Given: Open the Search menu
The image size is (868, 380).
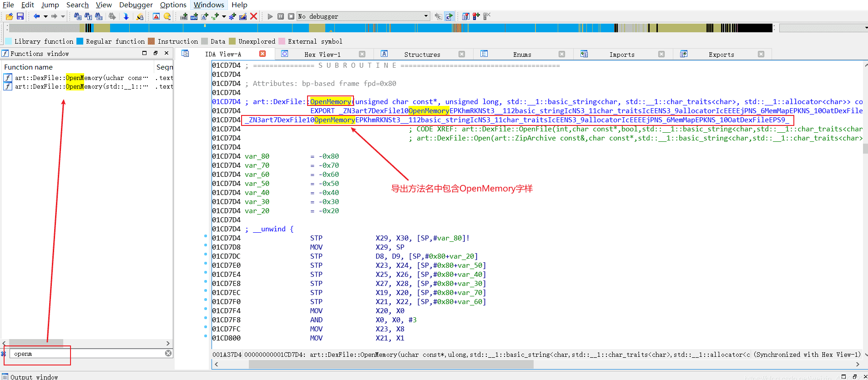Looking at the screenshot, I should (77, 5).
